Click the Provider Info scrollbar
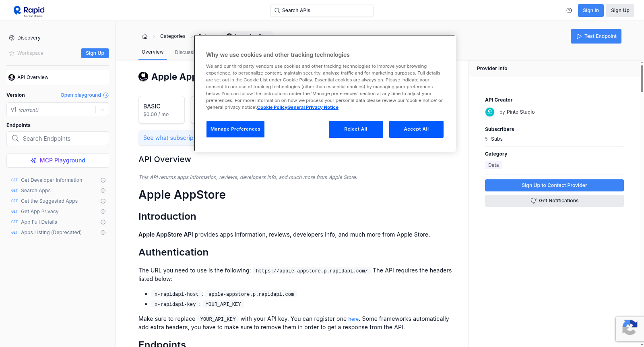Viewport: 644px width, 347px height. tap(642, 79)
